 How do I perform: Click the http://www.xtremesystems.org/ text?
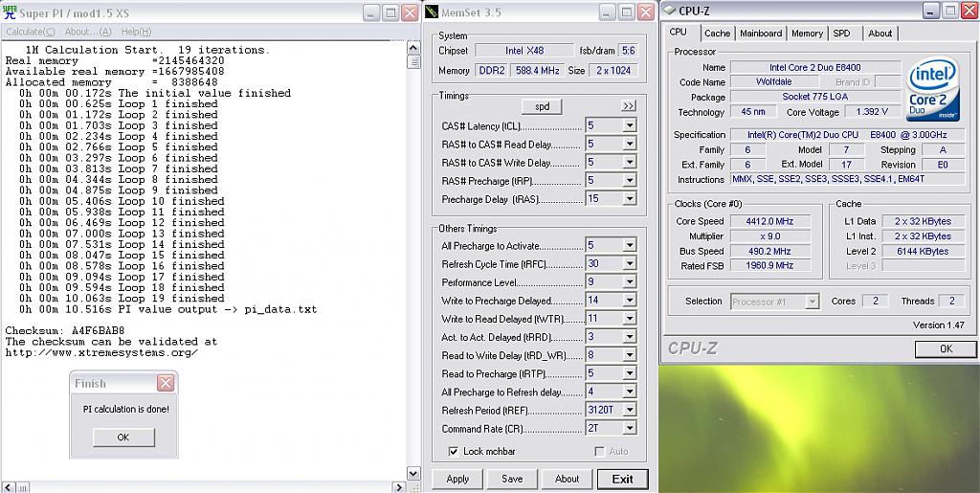(x=101, y=352)
